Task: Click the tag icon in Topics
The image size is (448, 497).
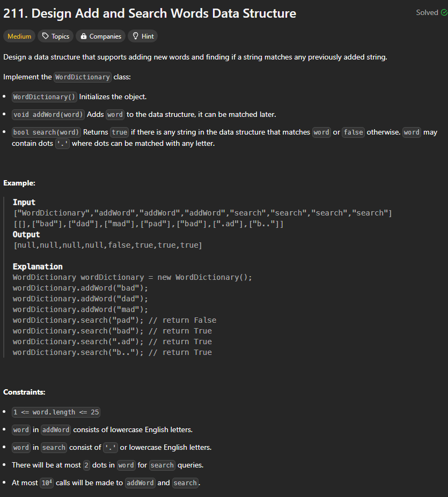Action: pos(46,36)
